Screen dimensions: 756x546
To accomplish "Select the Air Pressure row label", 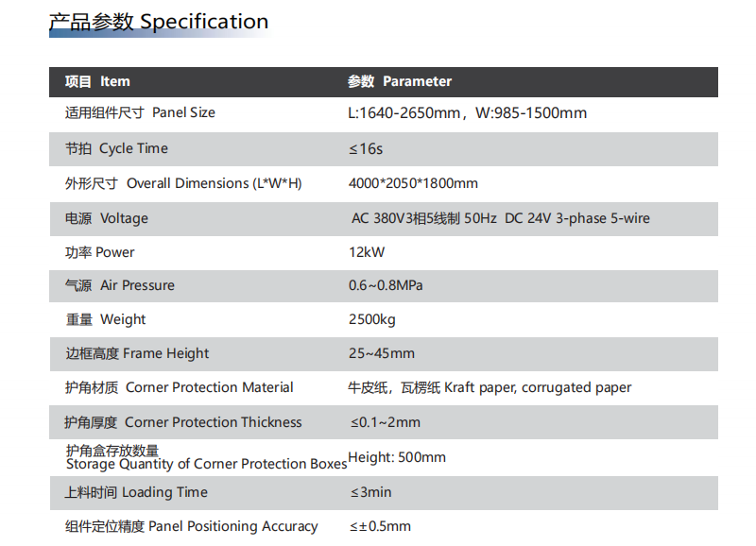I will point(120,285).
